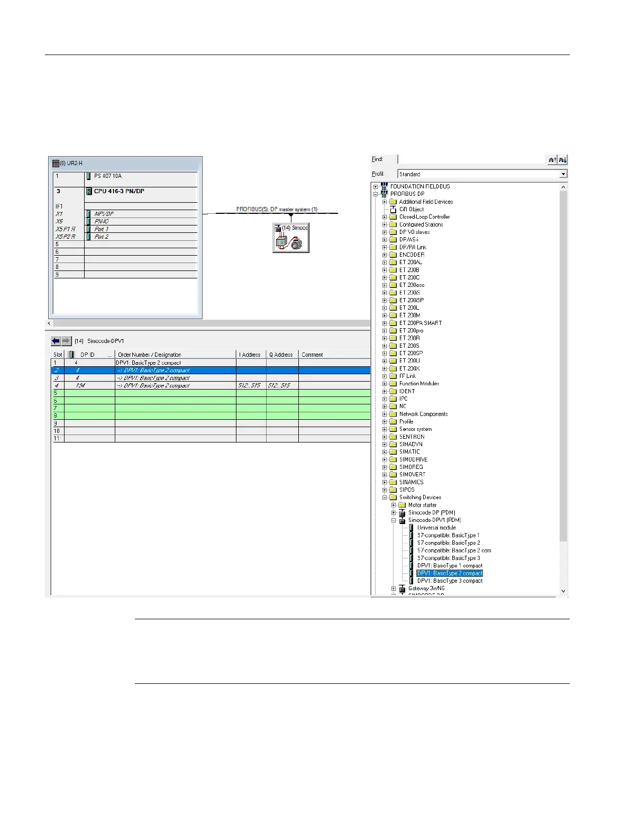Select the Port 1 row in the rack
The width and height of the screenshot is (630, 840).
[x=125, y=229]
